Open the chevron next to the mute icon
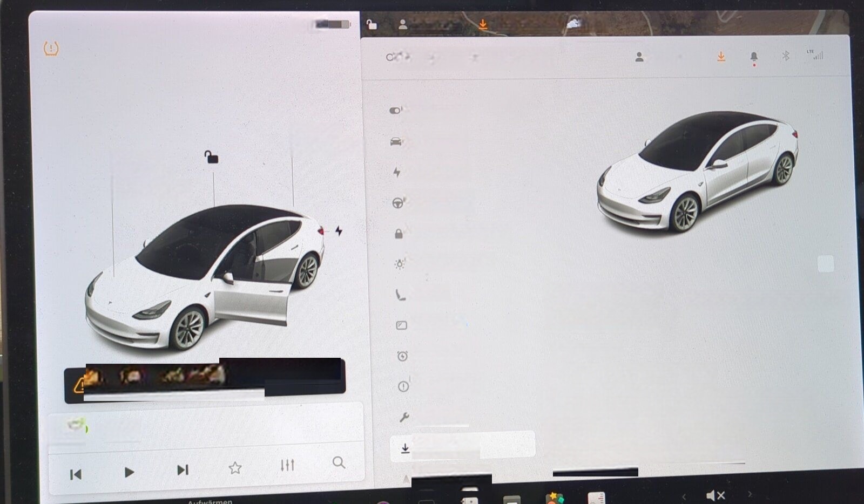Viewport: 864px width, 504px height. click(751, 495)
